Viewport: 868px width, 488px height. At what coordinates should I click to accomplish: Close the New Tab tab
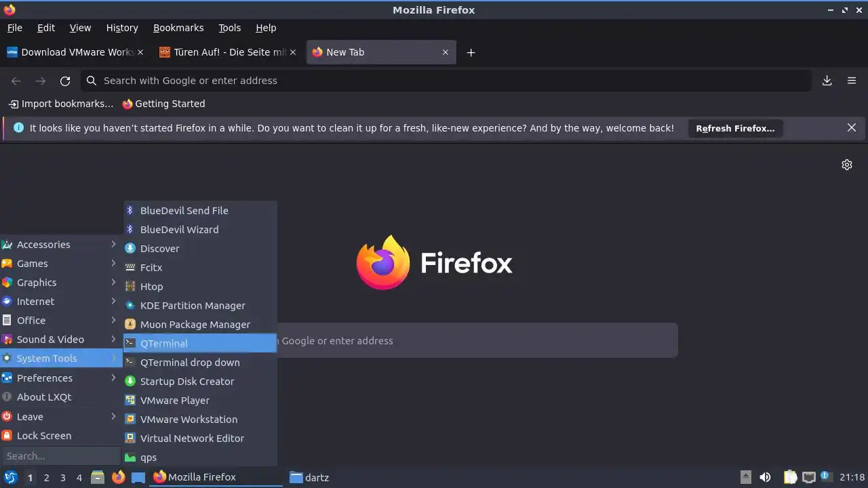pos(446,52)
